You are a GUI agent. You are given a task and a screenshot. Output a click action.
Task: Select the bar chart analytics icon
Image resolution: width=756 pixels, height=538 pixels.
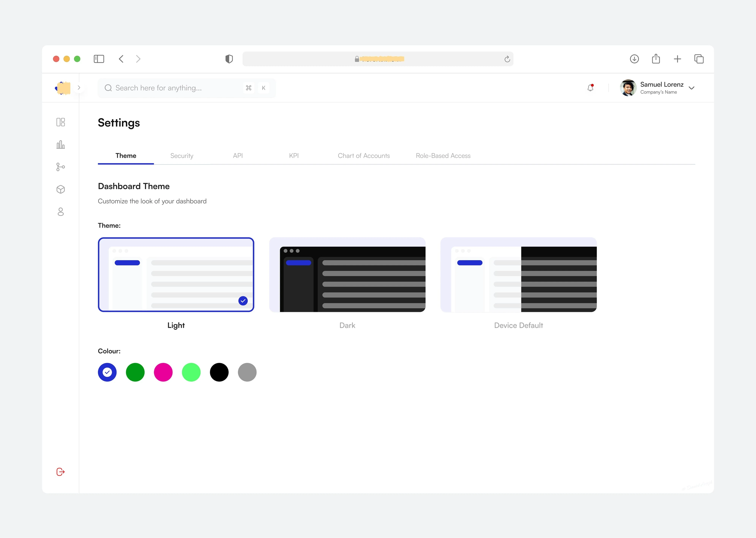[61, 144]
